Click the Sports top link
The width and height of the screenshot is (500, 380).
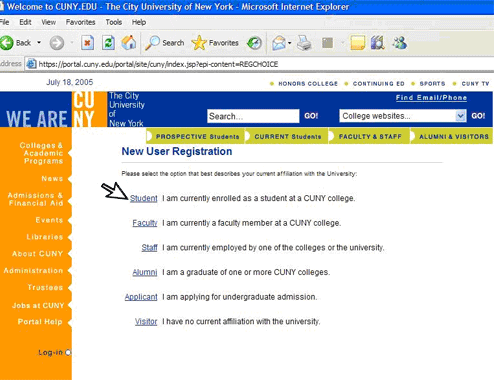[432, 84]
